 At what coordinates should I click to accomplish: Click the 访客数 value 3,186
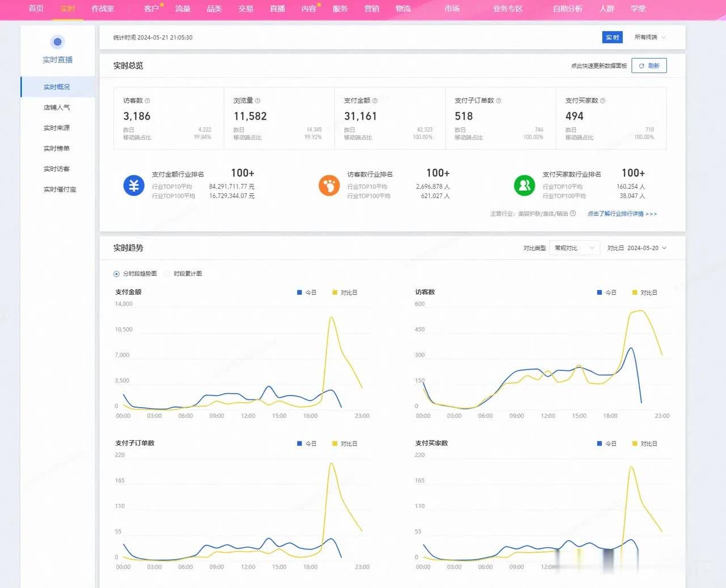pos(137,116)
